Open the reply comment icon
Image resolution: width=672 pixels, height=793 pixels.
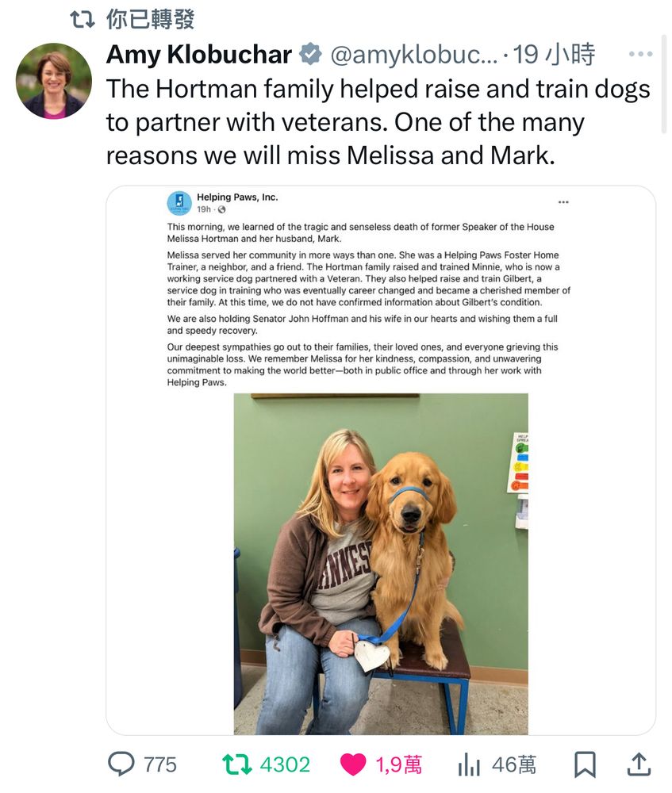pos(121,764)
